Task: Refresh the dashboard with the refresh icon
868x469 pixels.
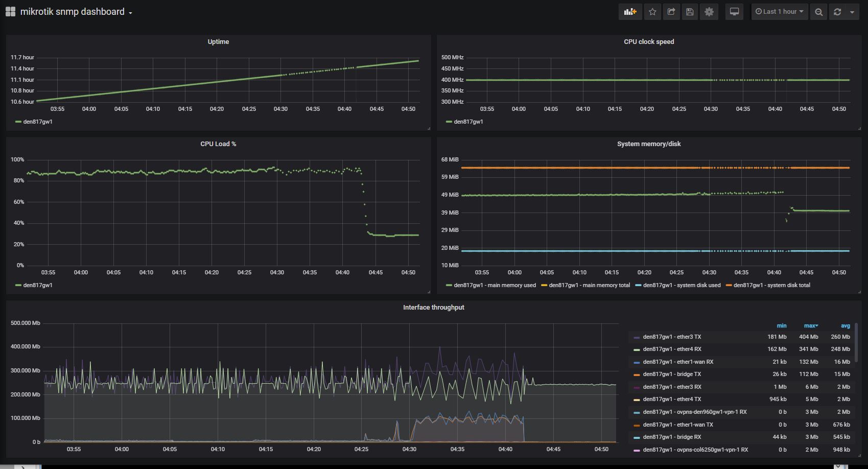Action: [838, 11]
